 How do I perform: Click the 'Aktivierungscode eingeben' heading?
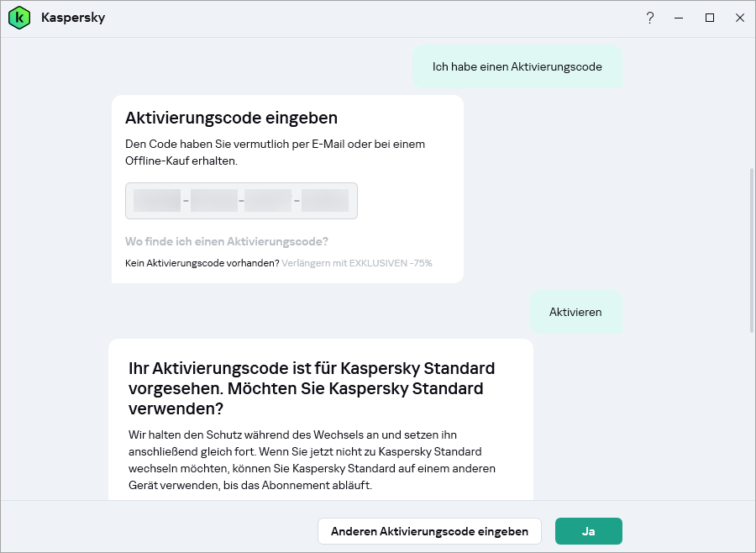point(232,118)
